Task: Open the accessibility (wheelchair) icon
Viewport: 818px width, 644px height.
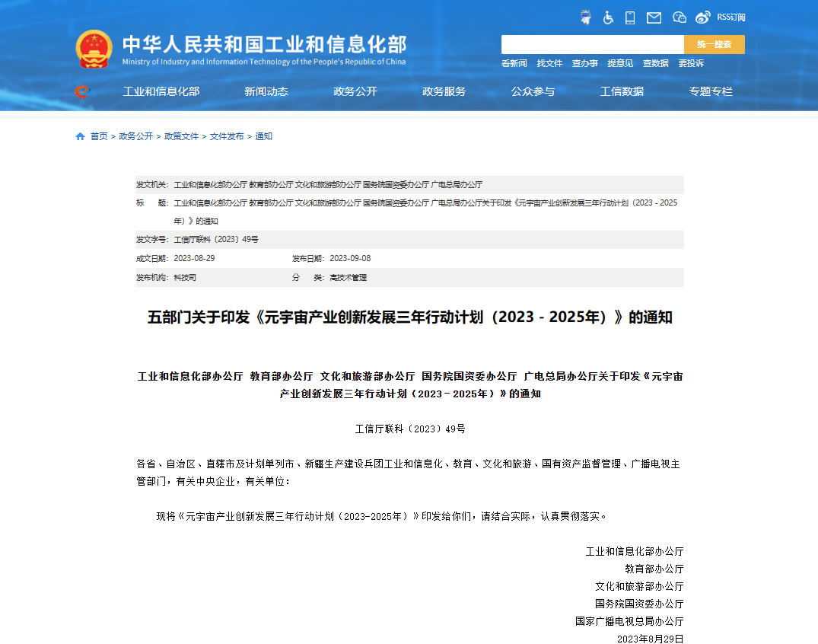Action: pyautogui.click(x=608, y=17)
